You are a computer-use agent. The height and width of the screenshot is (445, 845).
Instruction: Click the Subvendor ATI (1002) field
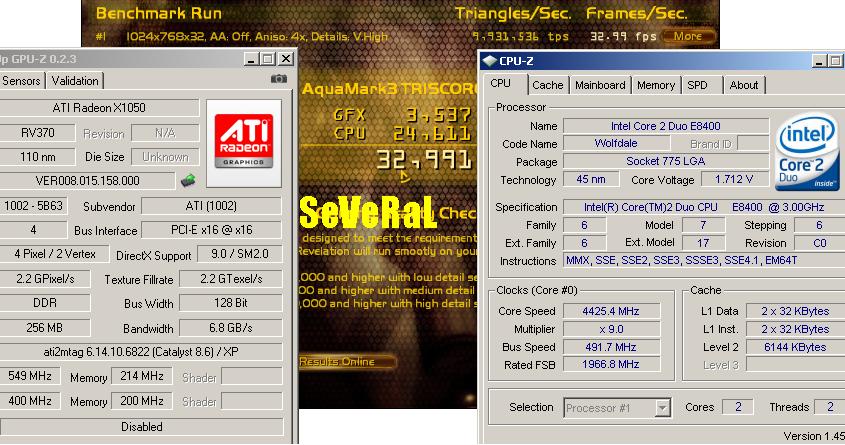point(211,206)
